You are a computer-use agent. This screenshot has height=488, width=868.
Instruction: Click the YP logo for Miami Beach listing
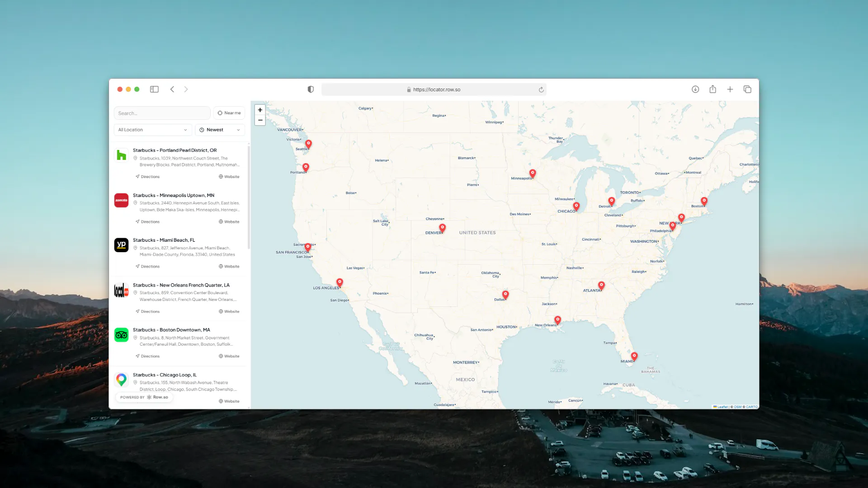point(121,245)
